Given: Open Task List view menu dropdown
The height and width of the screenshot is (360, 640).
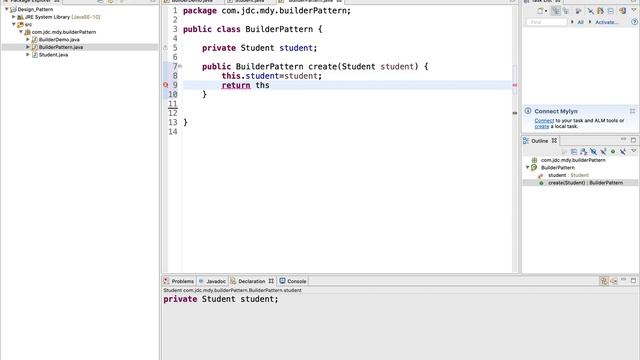Looking at the screenshot, I should (634, 10).
